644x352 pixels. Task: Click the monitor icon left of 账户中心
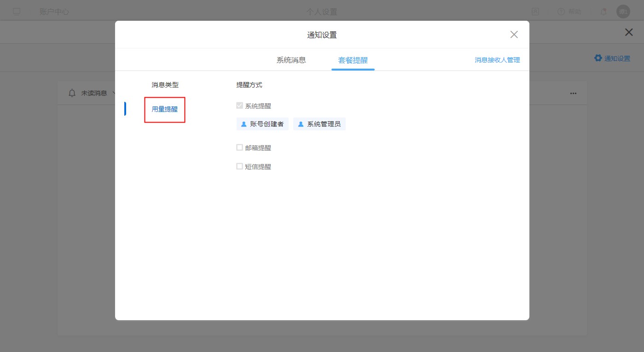(x=17, y=12)
